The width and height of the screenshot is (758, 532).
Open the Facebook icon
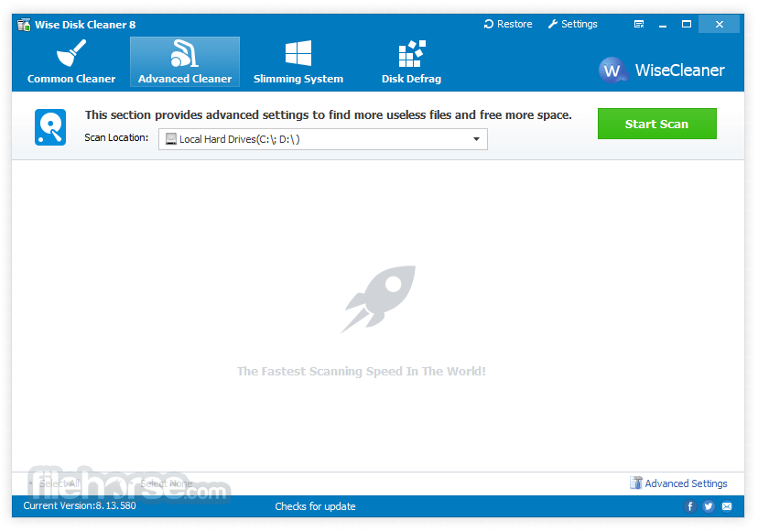[690, 506]
